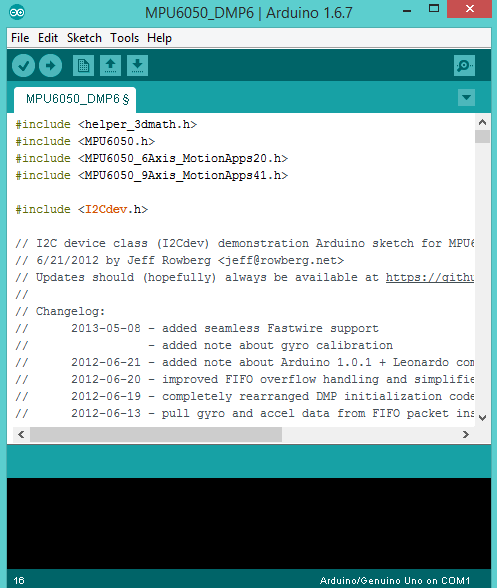This screenshot has height=588, width=497.
Task: Click the editor's scroll up arrow
Action: coord(482,122)
